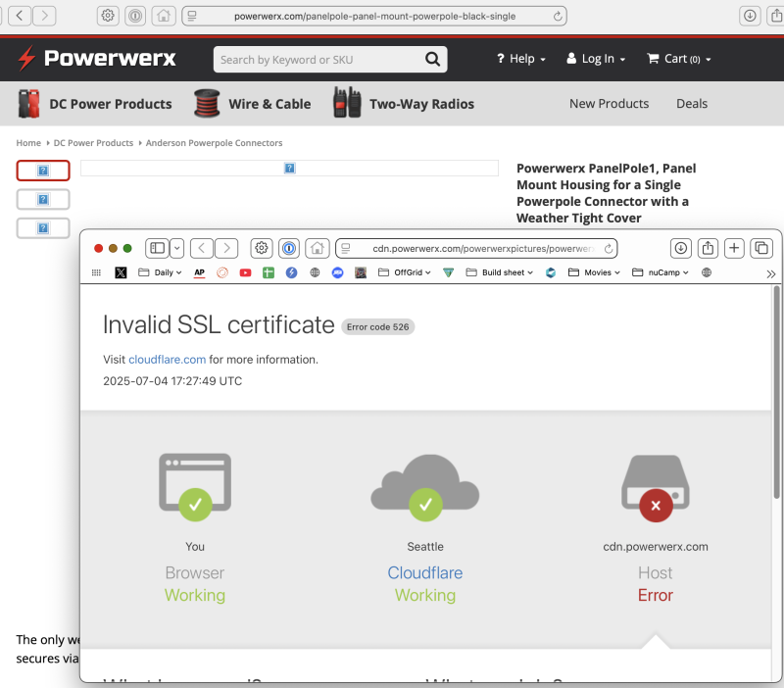Reload the cdn.powerwerx.com page
This screenshot has width=784, height=688.
[608, 249]
